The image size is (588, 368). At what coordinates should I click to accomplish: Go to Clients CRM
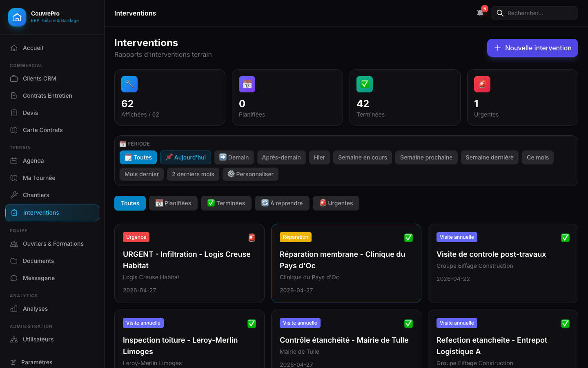pyautogui.click(x=52, y=79)
